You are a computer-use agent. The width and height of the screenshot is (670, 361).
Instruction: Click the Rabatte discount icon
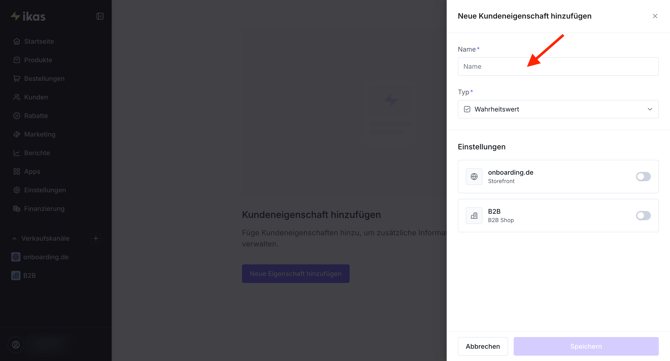(x=17, y=116)
